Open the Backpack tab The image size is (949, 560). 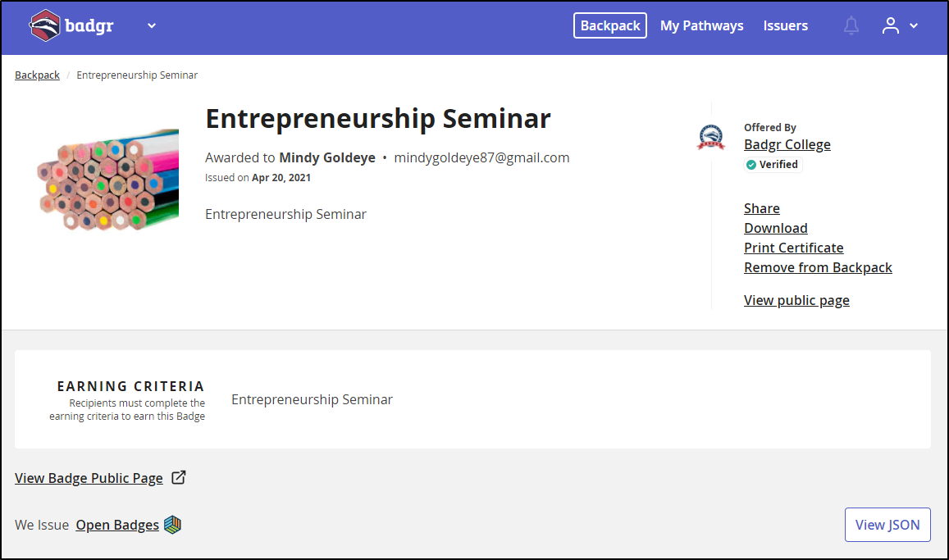(x=610, y=25)
